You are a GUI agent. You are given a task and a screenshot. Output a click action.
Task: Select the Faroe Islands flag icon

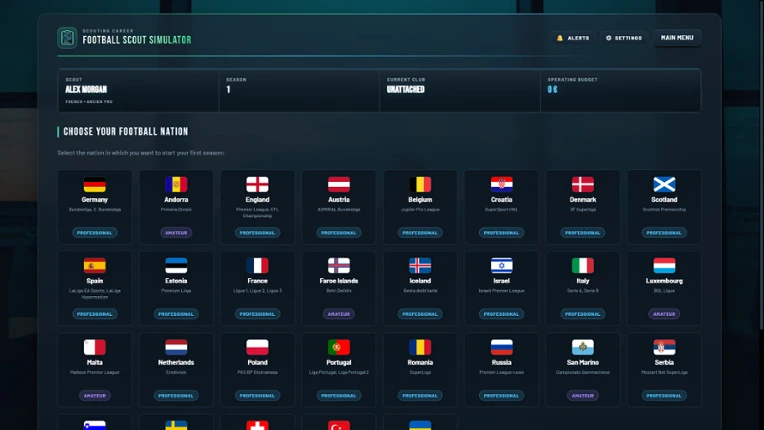[339, 266]
